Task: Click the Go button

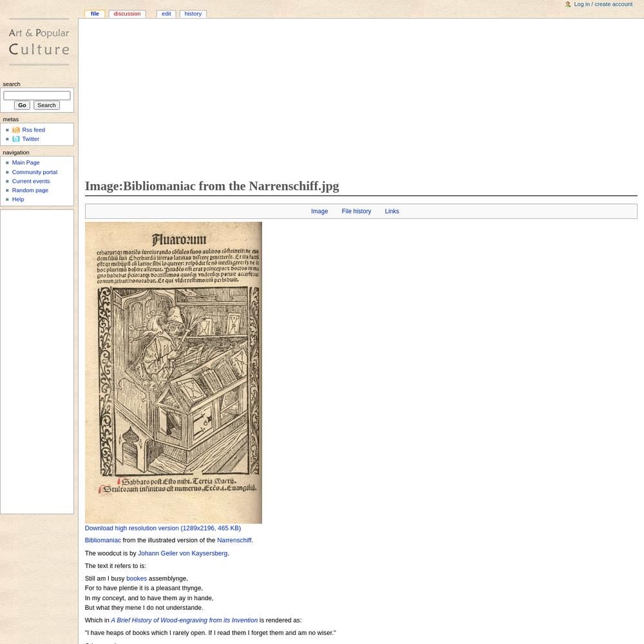Action: click(x=22, y=105)
